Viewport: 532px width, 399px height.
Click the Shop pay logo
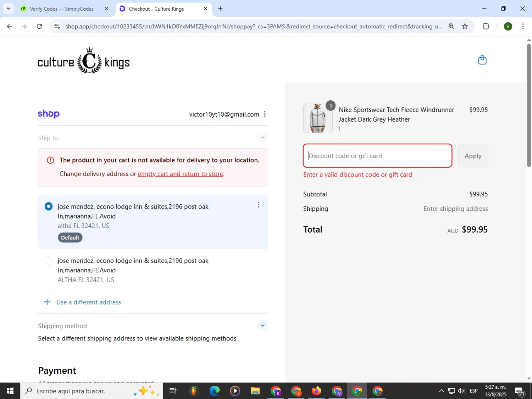[49, 114]
